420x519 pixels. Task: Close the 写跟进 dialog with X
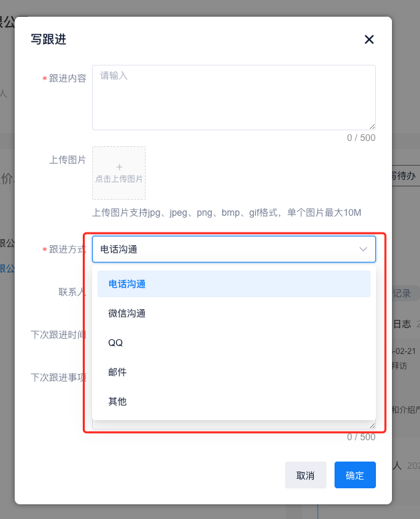tap(369, 39)
